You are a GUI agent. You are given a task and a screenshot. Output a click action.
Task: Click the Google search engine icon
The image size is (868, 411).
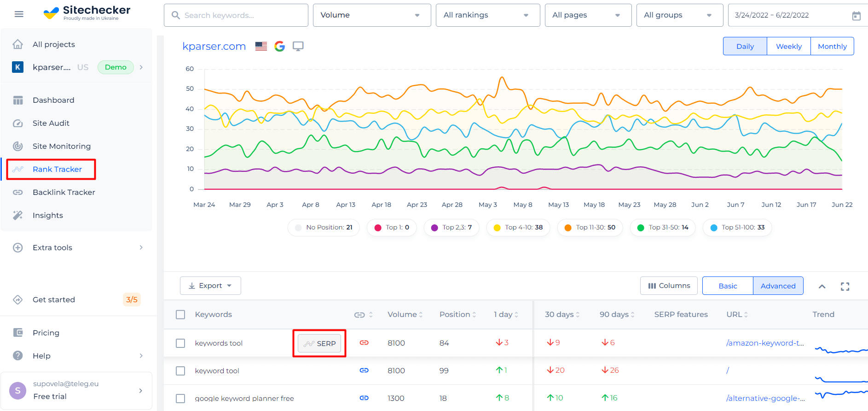coord(279,46)
